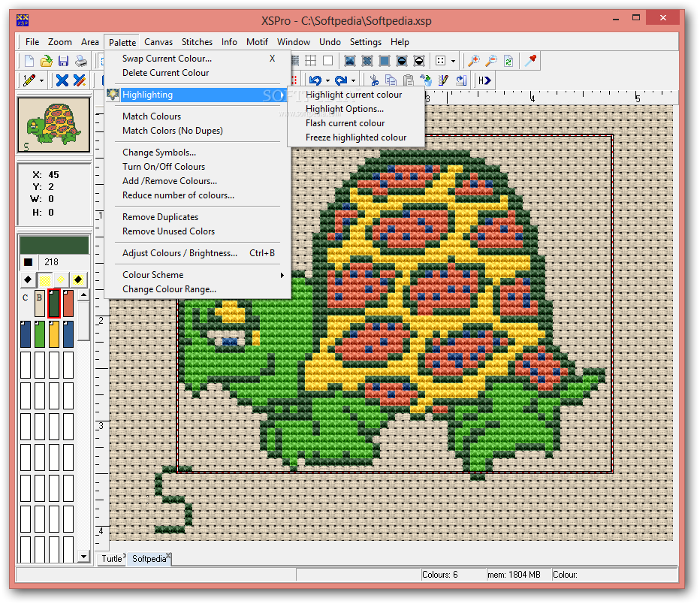Image resolution: width=700 pixels, height=604 pixels.
Task: Select Delete Current Colour
Action: [x=166, y=73]
